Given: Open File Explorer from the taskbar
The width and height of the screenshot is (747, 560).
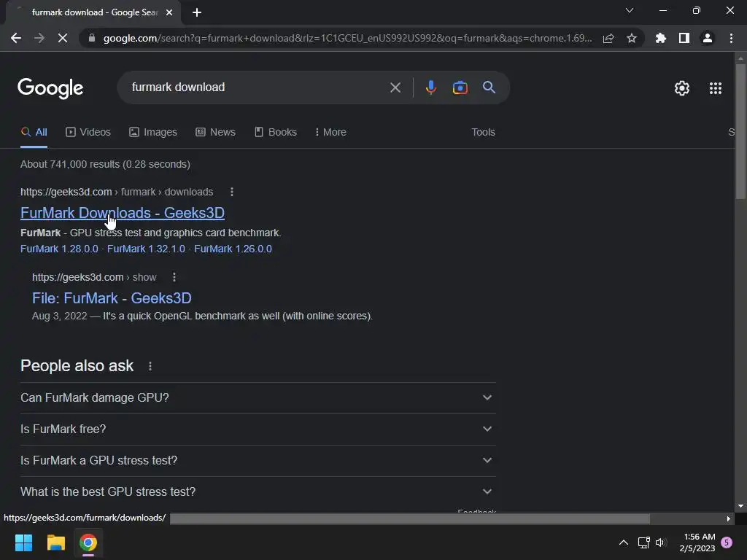Looking at the screenshot, I should 55,542.
